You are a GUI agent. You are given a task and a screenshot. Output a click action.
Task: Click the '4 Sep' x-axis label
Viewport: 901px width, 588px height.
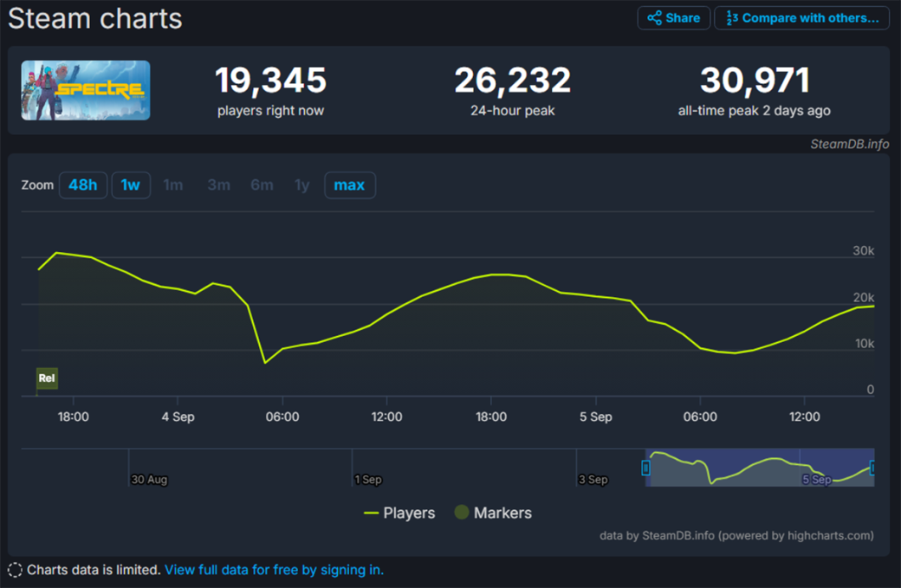178,417
